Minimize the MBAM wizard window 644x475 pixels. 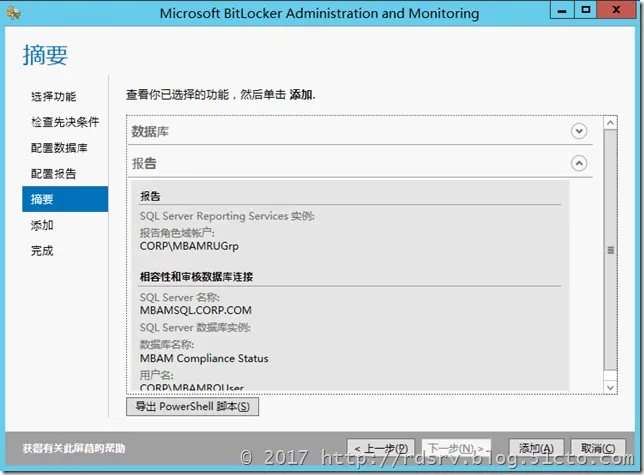coord(562,10)
